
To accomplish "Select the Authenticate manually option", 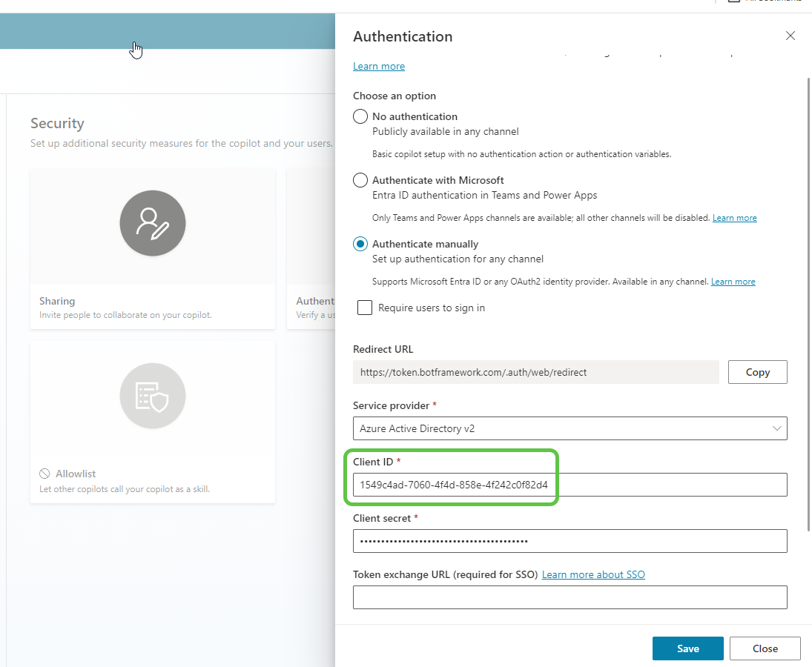I will coord(360,244).
